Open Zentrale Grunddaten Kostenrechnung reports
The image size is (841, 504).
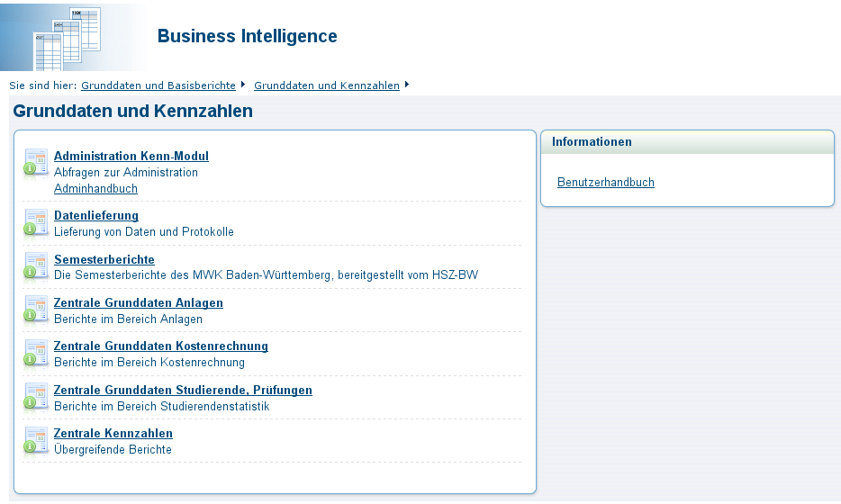click(160, 346)
